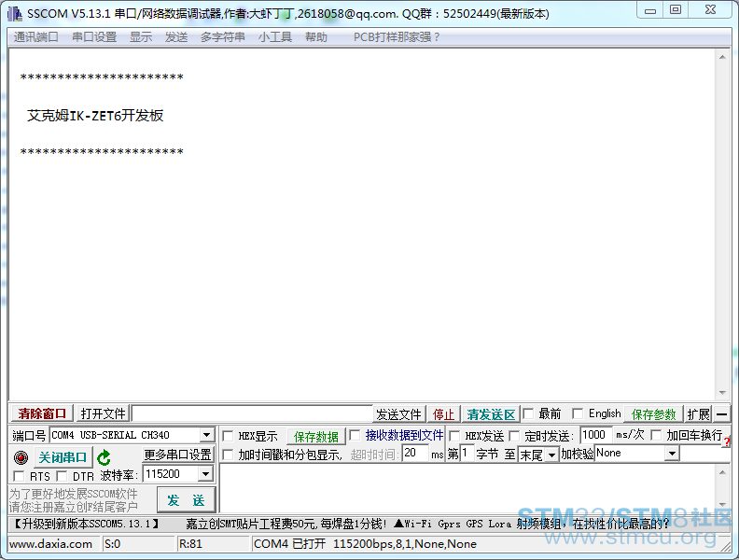739x560 pixels.
Task: Click the 保存参数 button
Action: coord(653,414)
